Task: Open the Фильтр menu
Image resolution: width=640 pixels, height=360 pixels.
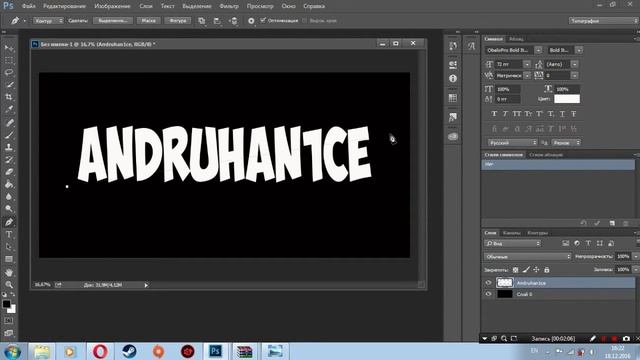Action: (229, 6)
